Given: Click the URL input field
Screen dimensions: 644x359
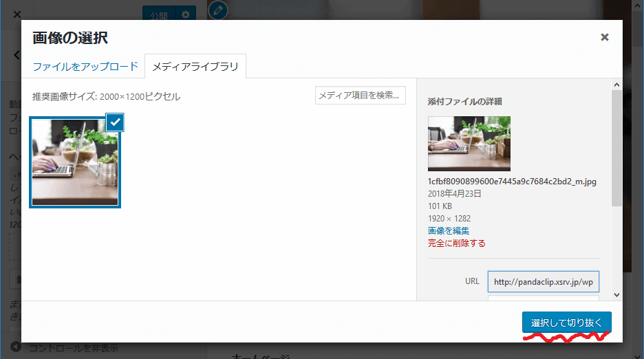Looking at the screenshot, I should (x=544, y=282).
